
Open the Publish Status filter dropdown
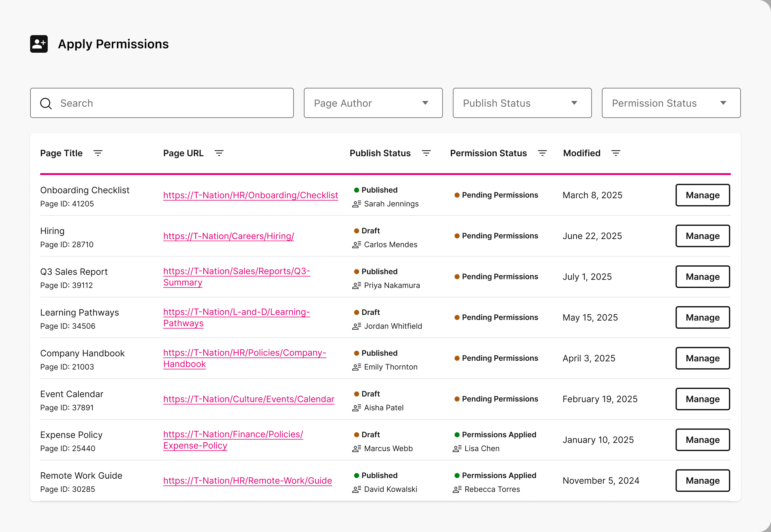coord(522,103)
